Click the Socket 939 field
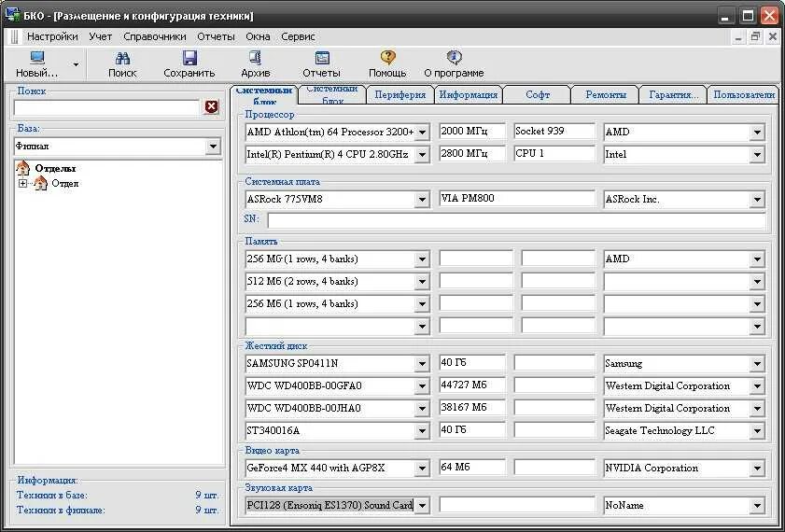 coord(554,131)
